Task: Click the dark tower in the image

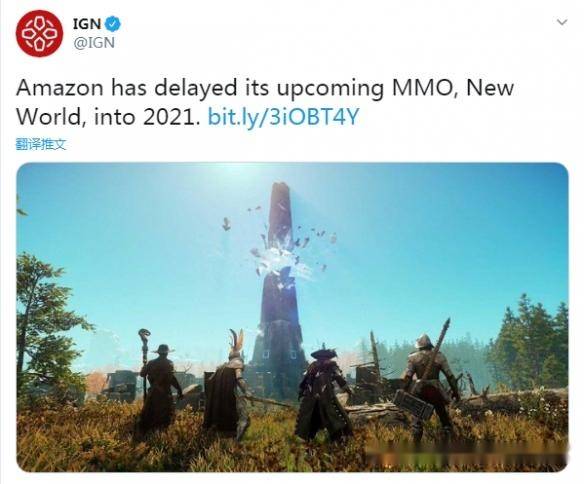Action: coord(280,290)
